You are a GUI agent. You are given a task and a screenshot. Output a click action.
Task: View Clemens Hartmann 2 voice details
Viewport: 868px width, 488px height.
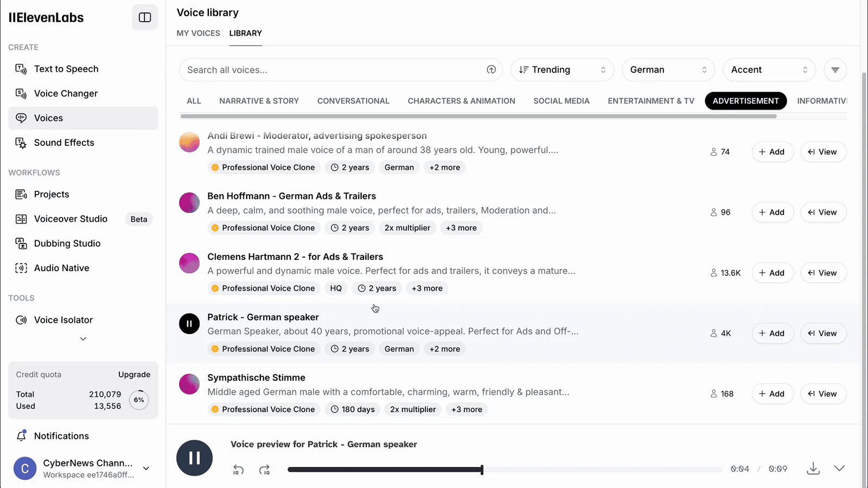[x=824, y=273]
